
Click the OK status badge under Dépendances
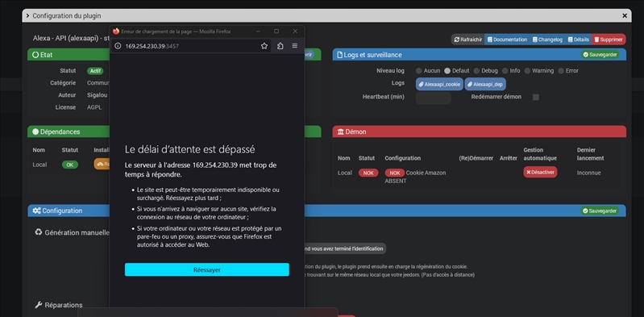70,165
